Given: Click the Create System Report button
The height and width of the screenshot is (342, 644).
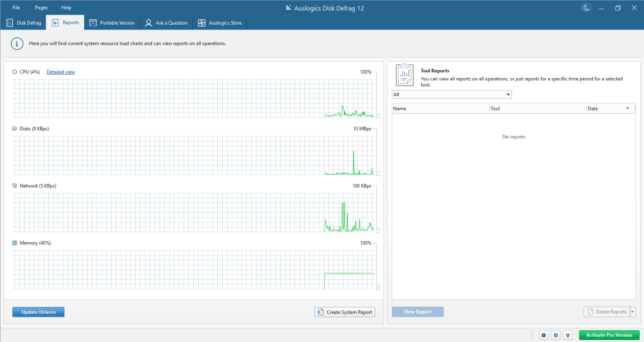Looking at the screenshot, I should (x=344, y=312).
